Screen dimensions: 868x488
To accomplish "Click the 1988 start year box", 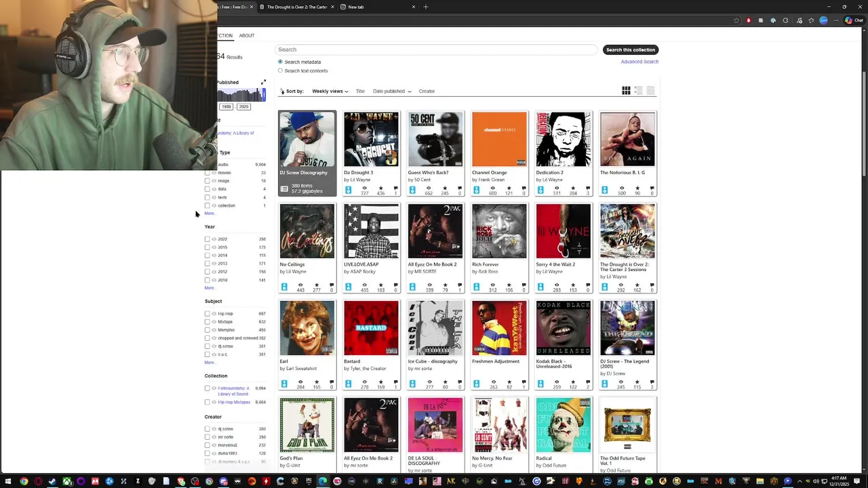I will click(x=226, y=106).
